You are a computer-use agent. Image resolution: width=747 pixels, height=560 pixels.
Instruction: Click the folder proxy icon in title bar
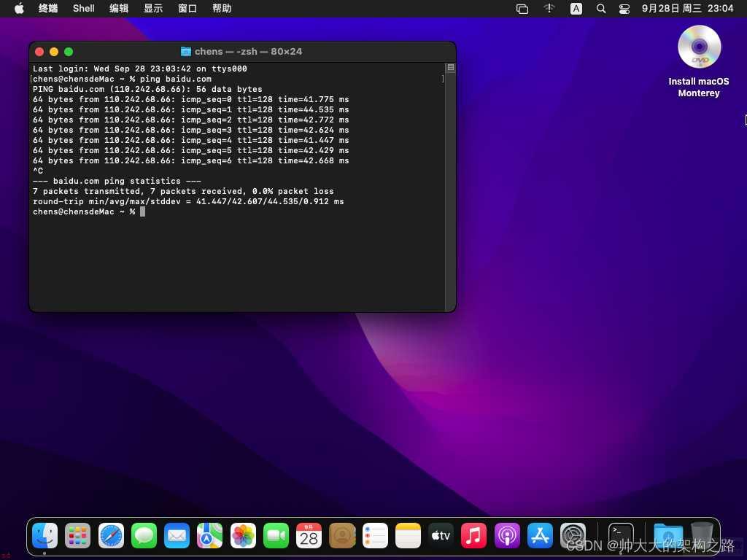click(186, 52)
